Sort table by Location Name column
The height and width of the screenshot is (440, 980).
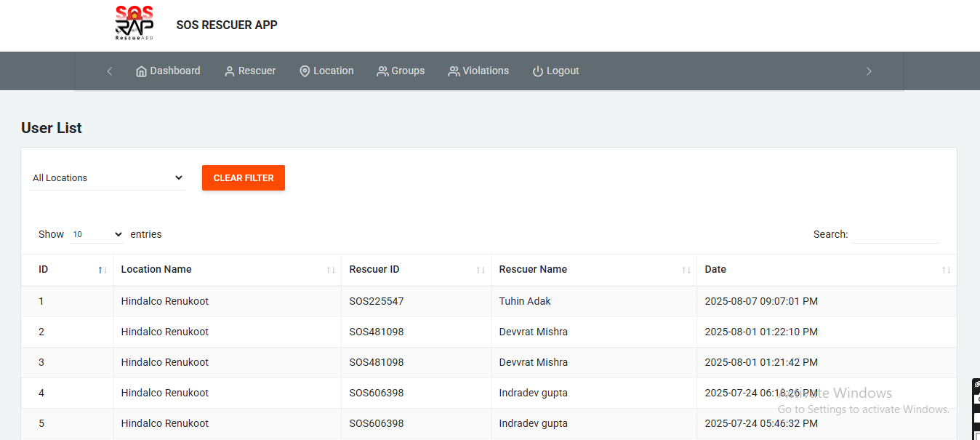tap(227, 270)
